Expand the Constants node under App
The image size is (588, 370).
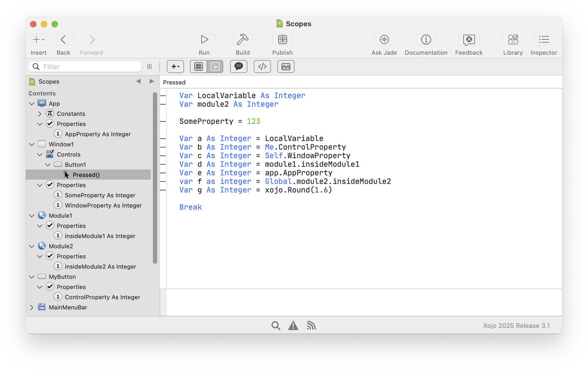[x=39, y=114]
